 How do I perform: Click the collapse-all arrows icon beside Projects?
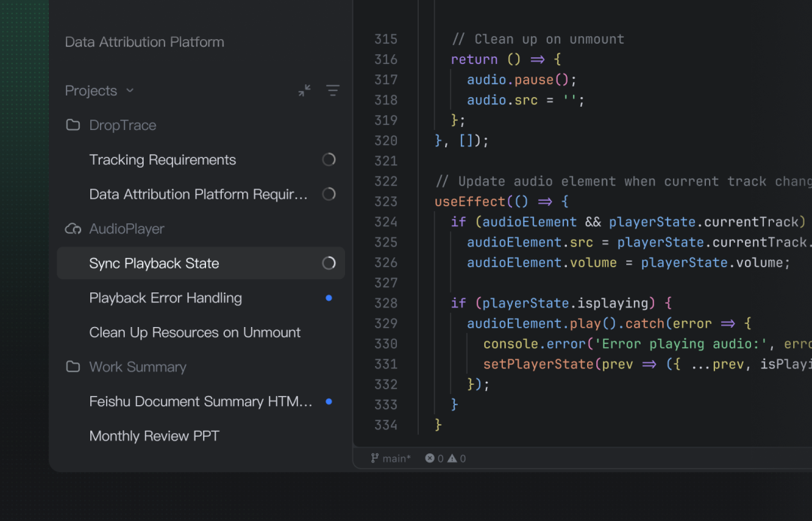tap(304, 91)
